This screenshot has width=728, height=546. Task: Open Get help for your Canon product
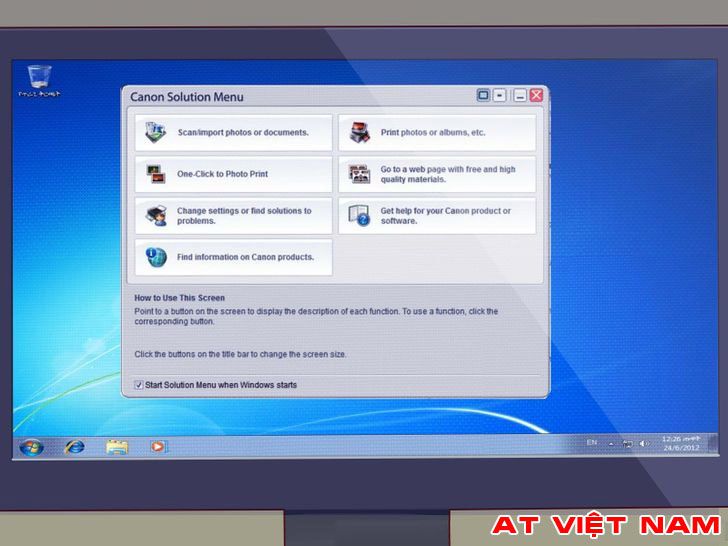pos(437,216)
